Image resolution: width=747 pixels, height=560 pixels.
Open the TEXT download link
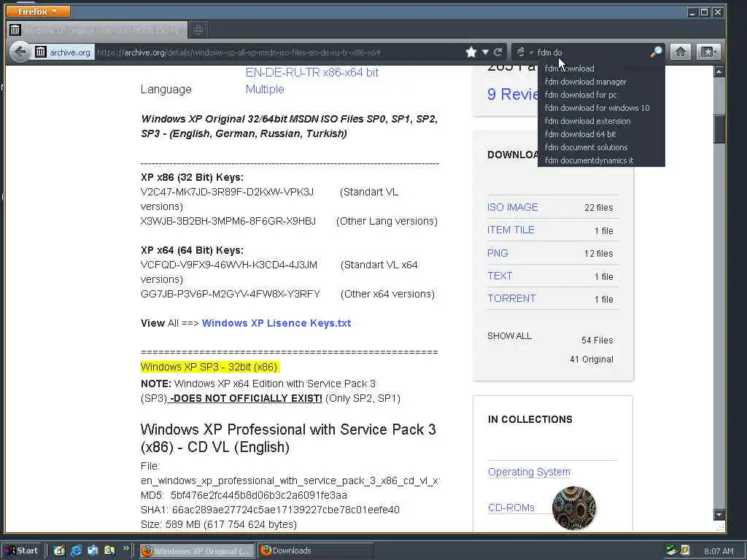[x=500, y=276]
